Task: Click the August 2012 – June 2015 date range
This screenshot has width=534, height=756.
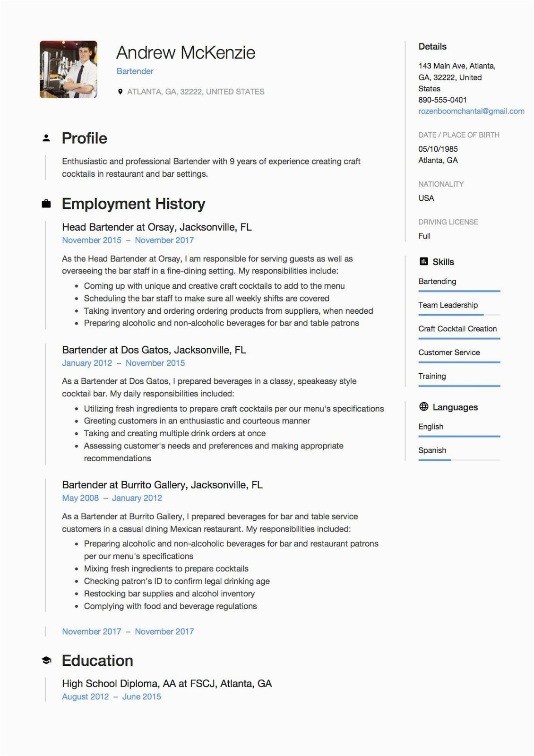Action: (x=112, y=697)
